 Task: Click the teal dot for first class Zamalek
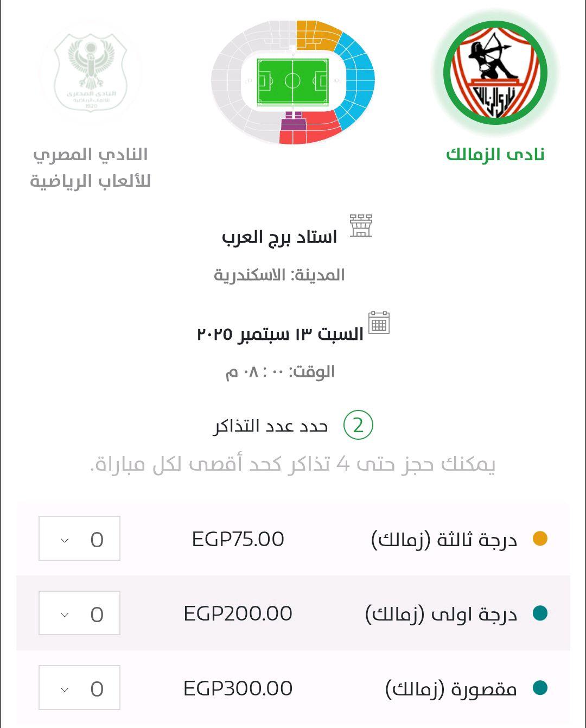point(540,613)
